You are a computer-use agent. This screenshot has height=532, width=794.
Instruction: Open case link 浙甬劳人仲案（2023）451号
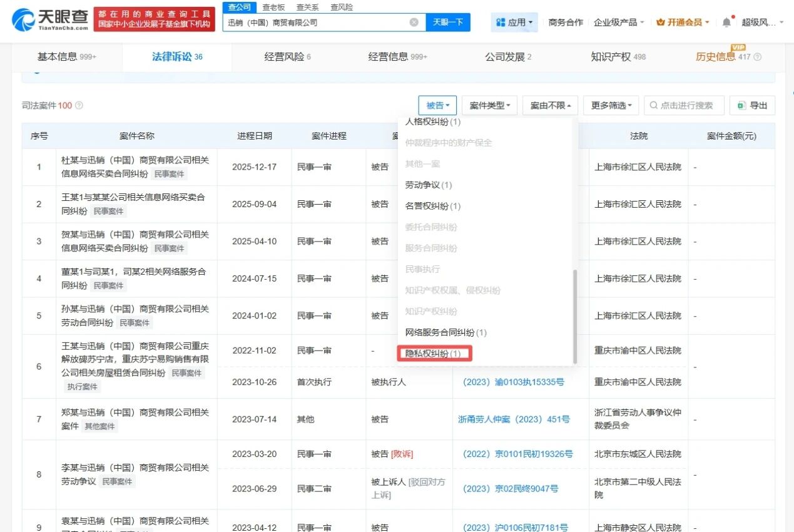514,419
